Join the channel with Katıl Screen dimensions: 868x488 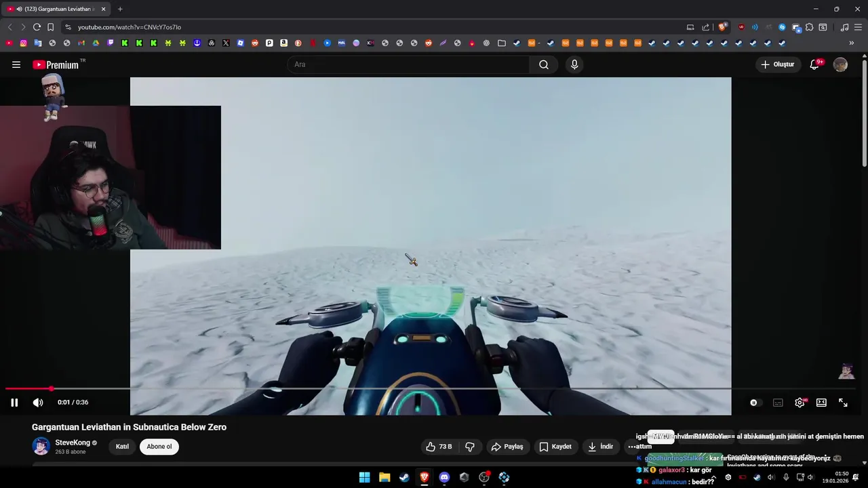(122, 447)
